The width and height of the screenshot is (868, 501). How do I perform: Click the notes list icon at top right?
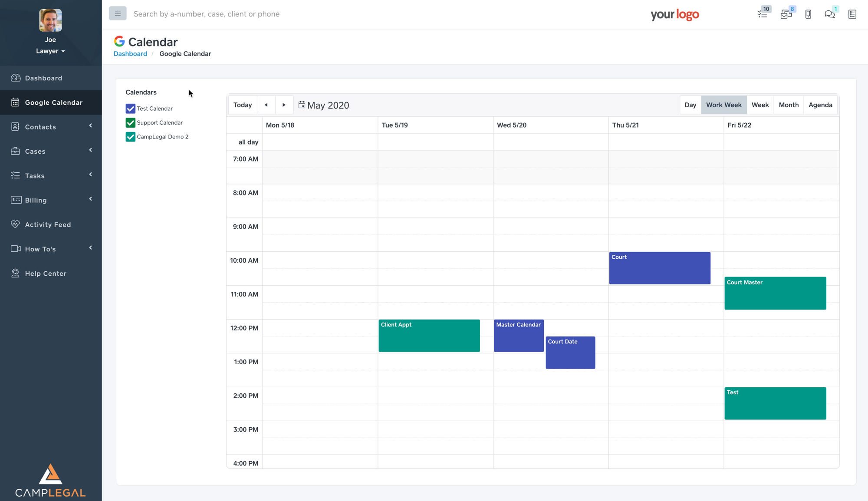(x=852, y=14)
